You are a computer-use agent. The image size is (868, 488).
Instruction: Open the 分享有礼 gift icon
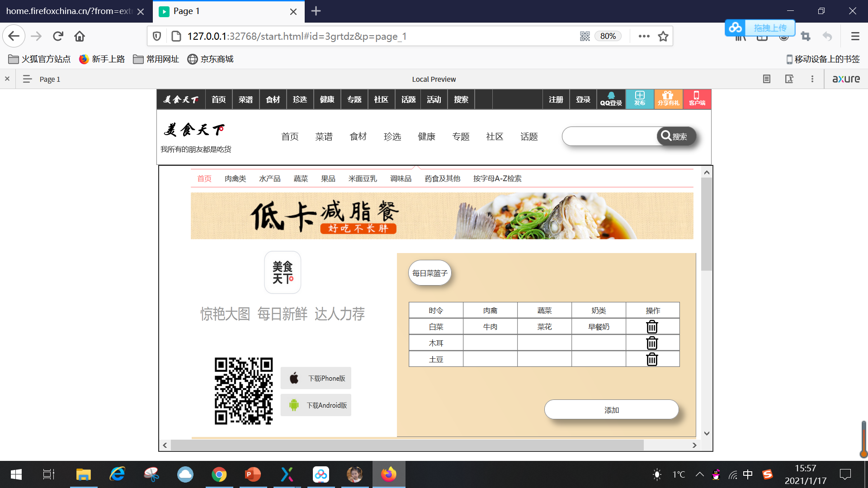[668, 99]
